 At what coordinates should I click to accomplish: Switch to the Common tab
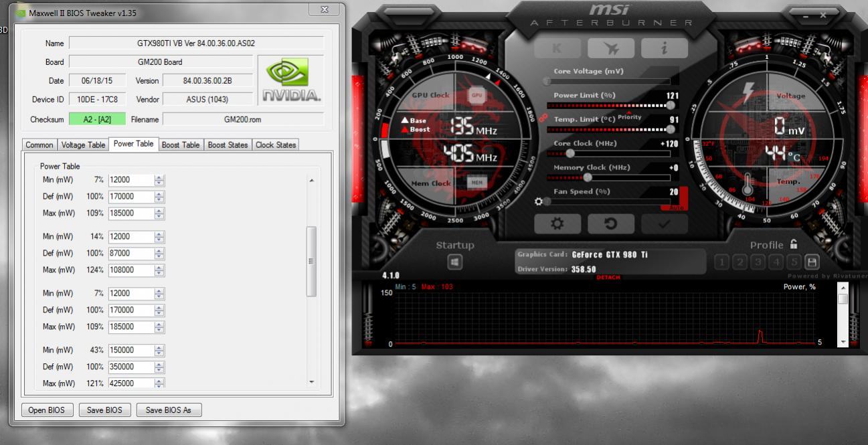point(39,145)
